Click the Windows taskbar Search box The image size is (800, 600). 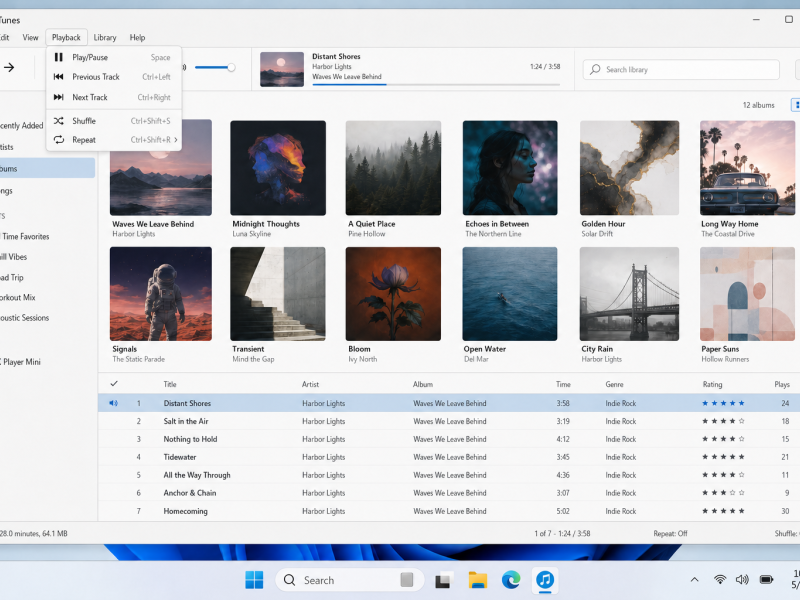point(349,580)
